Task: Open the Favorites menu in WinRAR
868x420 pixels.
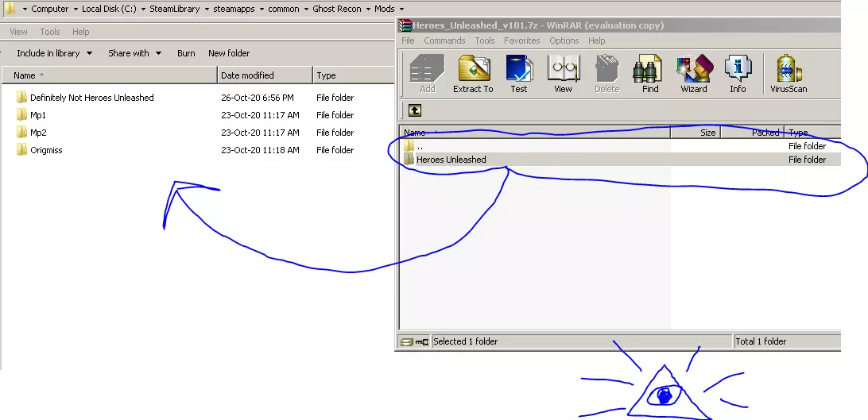Action: [x=521, y=40]
